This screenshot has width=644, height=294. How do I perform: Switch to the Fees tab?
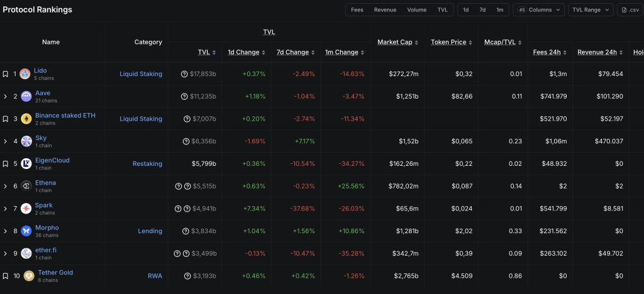(357, 10)
